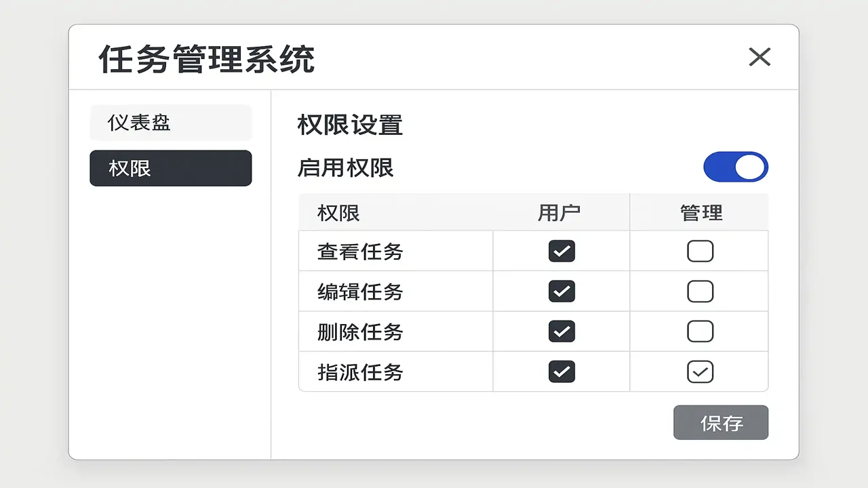Click the 权限 column header in table
The height and width of the screenshot is (488, 868).
coord(338,213)
